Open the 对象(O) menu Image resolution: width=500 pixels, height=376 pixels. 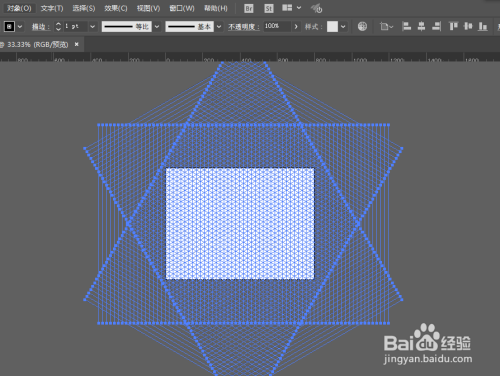click(x=19, y=8)
